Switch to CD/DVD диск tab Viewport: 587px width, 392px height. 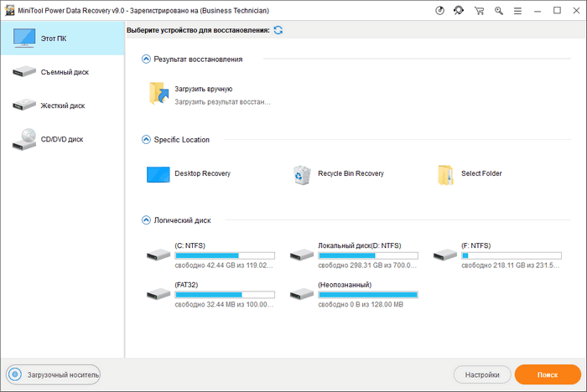click(x=63, y=140)
